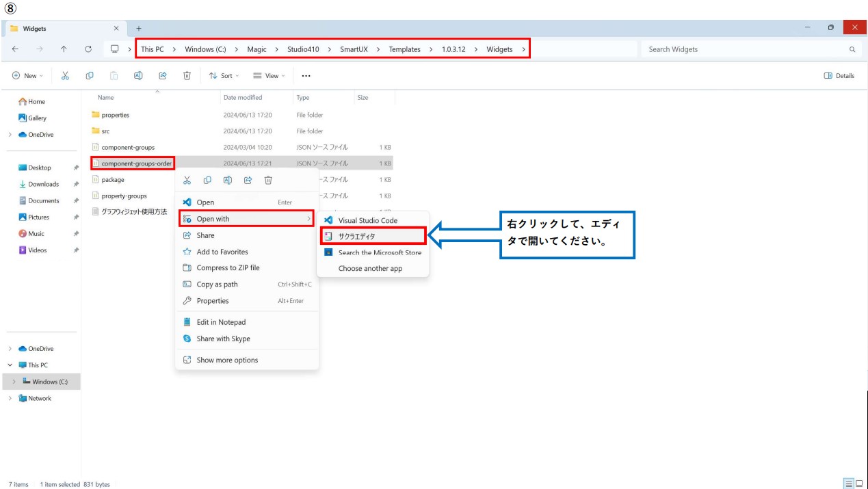Choose Compress to ZIP file option

[228, 268]
